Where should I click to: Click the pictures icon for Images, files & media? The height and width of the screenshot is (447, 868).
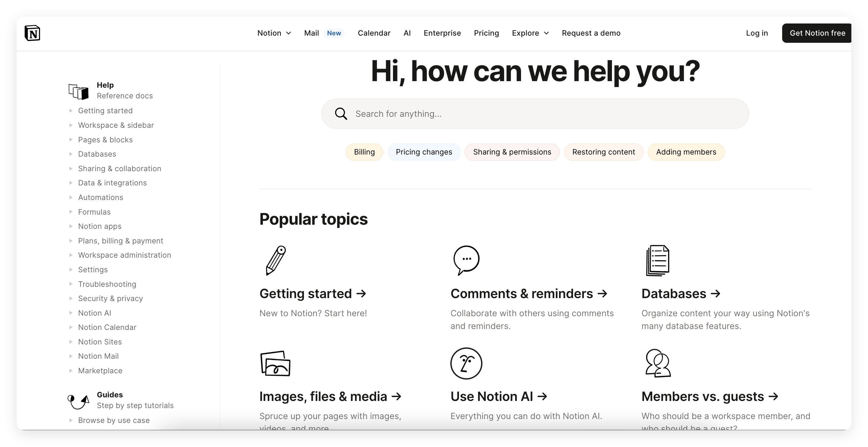coord(275,363)
